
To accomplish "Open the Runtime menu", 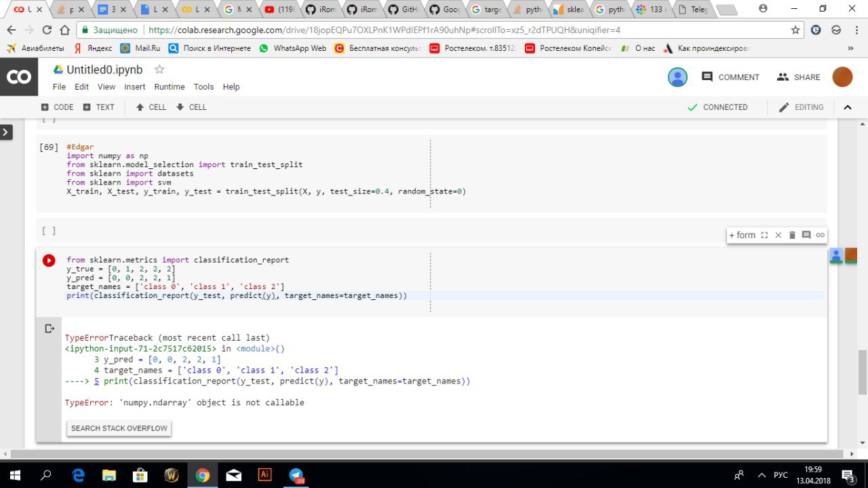I will click(170, 87).
